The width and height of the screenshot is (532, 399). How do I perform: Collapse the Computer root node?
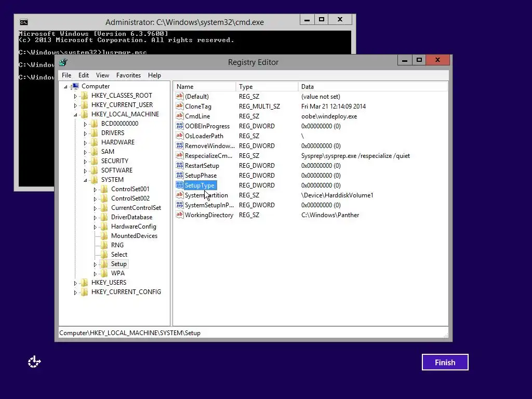click(66, 87)
